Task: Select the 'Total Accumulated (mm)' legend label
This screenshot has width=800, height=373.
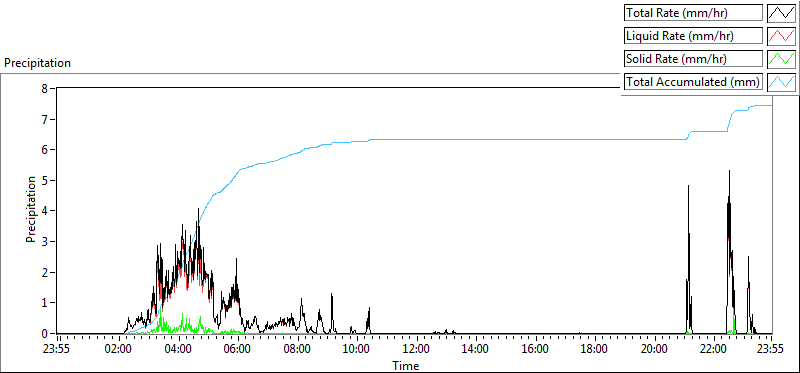Action: (693, 82)
